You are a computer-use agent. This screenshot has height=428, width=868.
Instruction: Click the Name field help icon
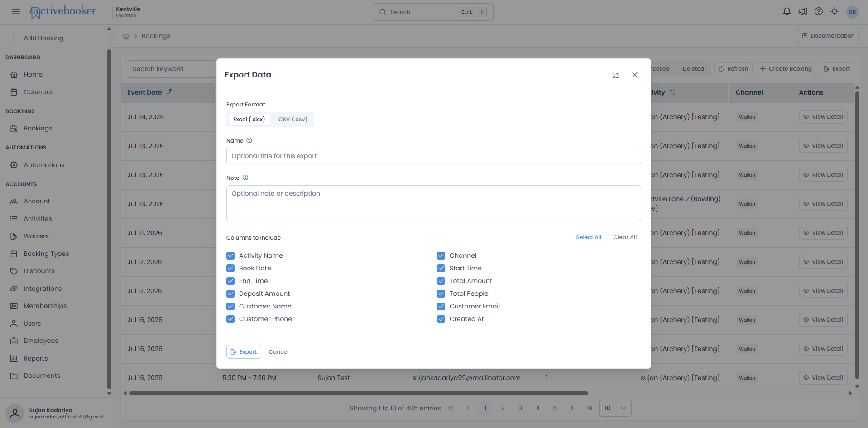coord(249,140)
